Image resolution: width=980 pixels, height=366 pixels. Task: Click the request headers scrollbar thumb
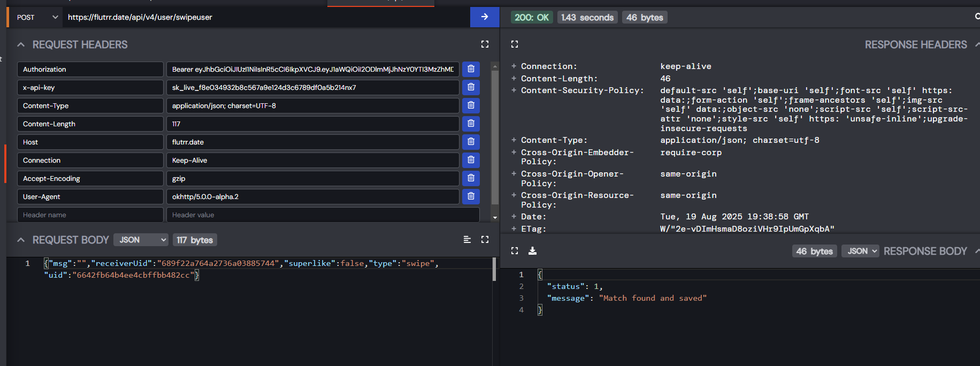(x=495, y=138)
